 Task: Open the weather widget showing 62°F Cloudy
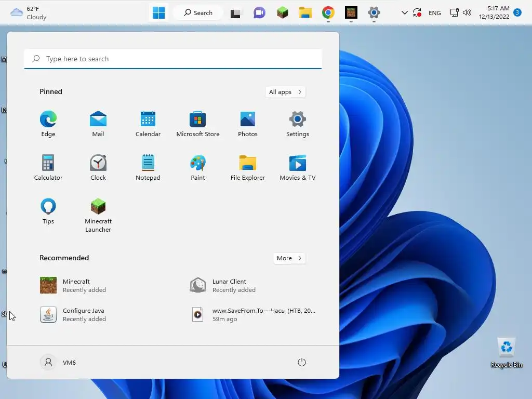[29, 13]
